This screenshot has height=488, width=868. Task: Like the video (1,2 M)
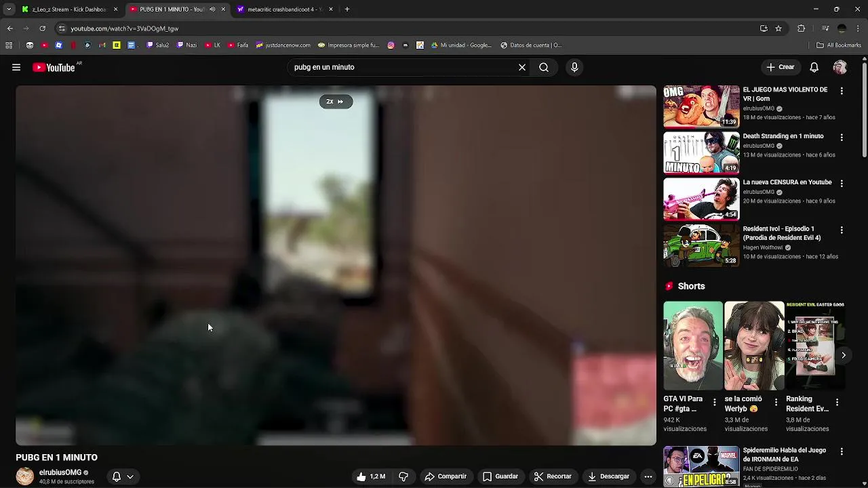[371, 476]
